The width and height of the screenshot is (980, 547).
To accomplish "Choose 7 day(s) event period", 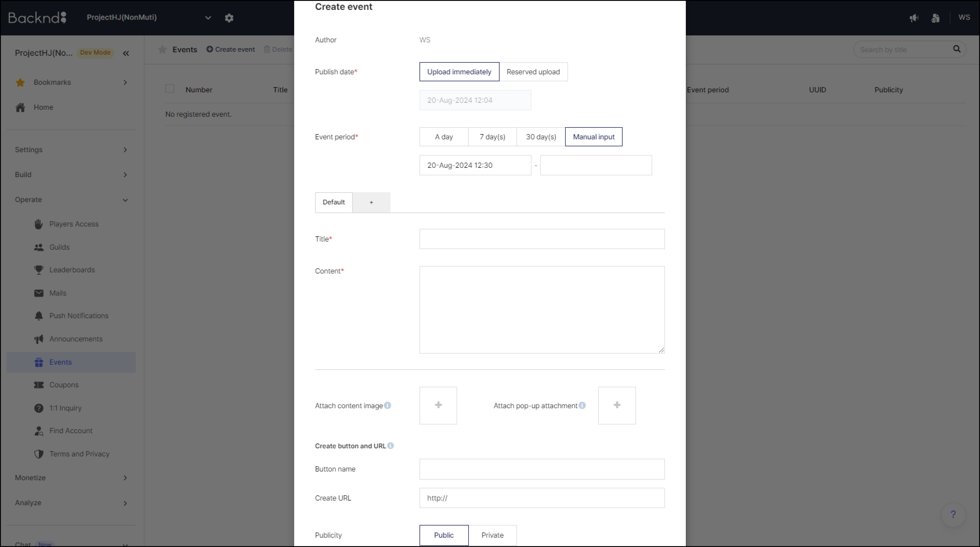I will pyautogui.click(x=492, y=137).
